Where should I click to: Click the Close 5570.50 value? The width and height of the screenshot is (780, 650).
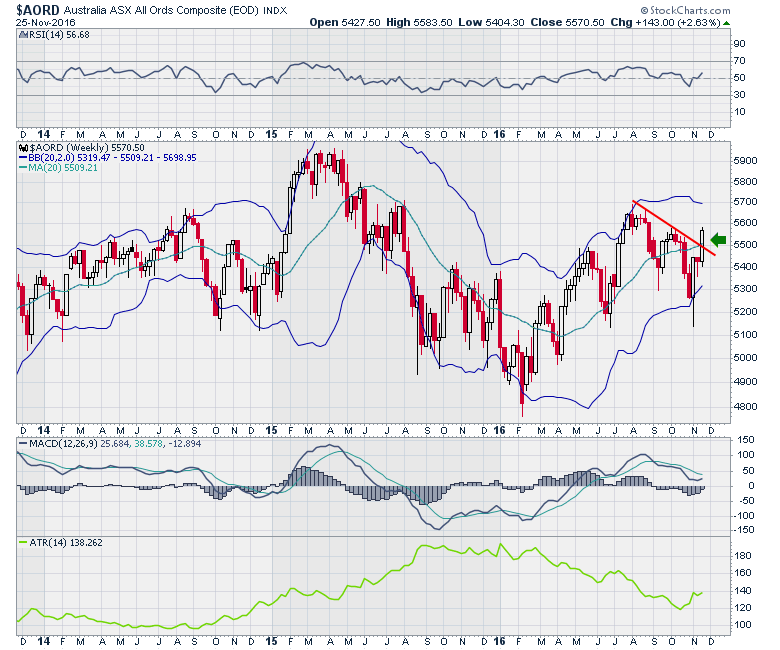567,22
